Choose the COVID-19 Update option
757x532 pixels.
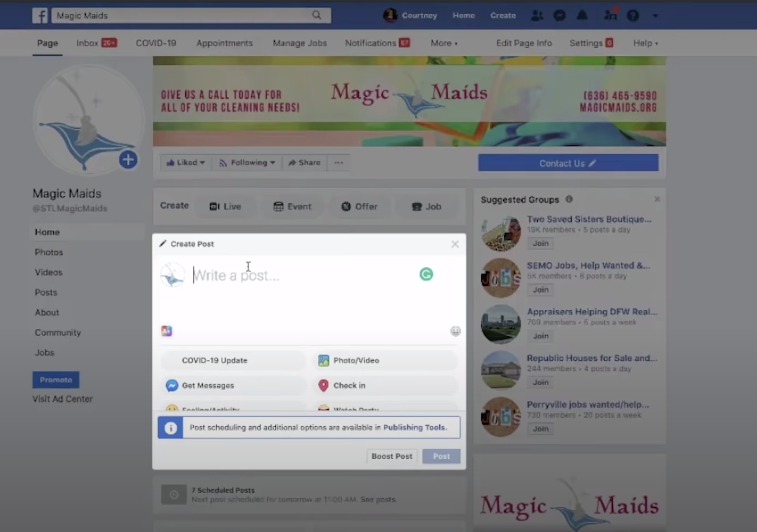(233, 360)
